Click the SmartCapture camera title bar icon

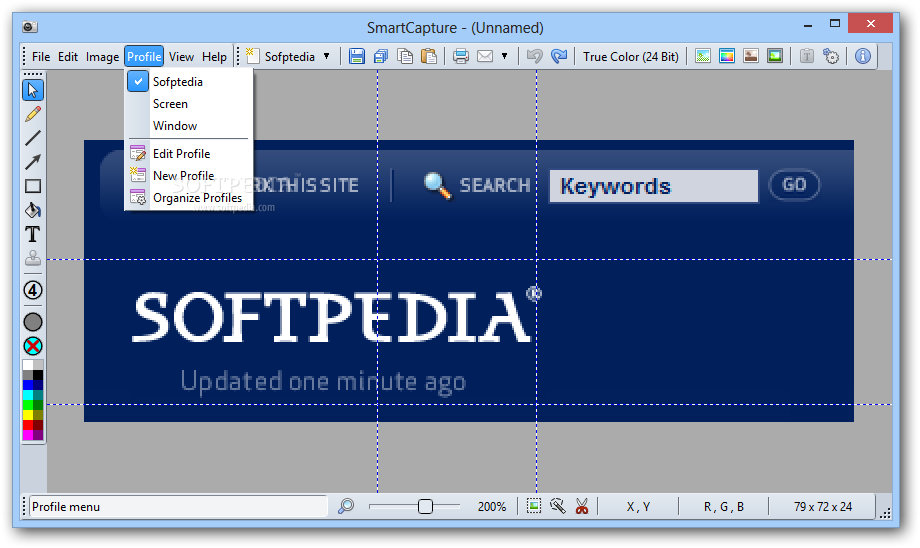tap(30, 27)
